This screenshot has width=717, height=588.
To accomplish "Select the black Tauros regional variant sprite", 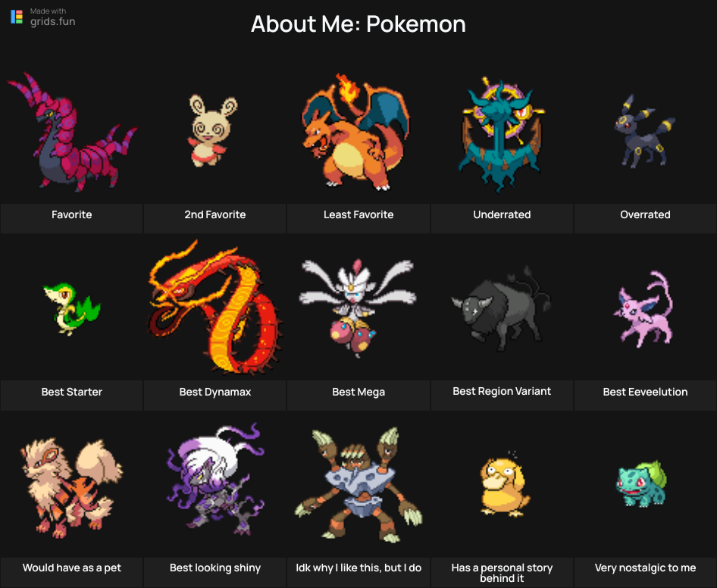I will click(501, 309).
